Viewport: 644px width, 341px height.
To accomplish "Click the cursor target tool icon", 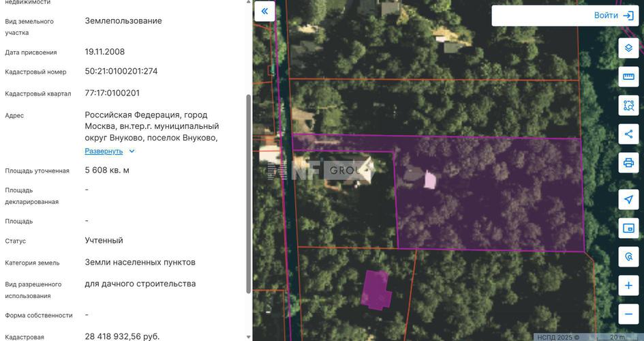I will coord(628,256).
